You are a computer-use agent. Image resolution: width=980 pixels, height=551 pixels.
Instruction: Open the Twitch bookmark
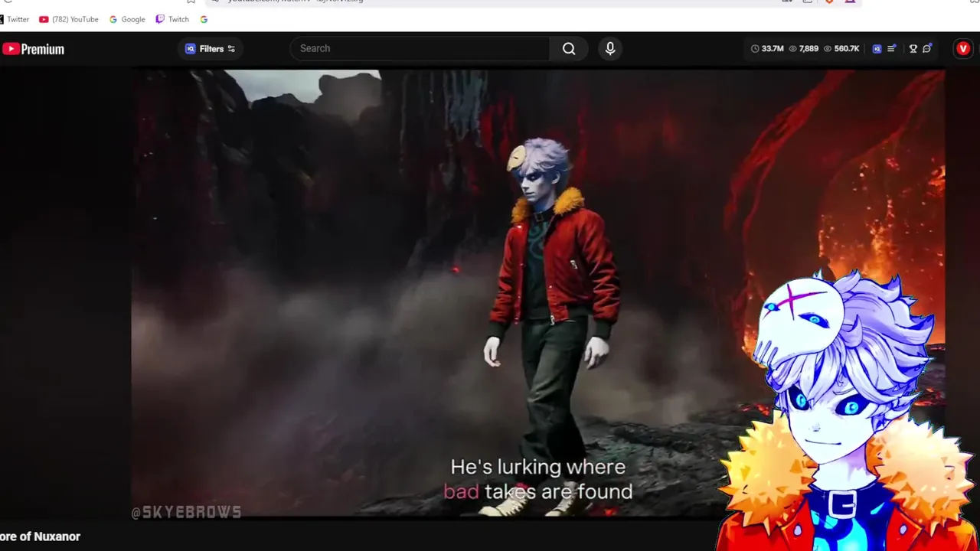172,19
